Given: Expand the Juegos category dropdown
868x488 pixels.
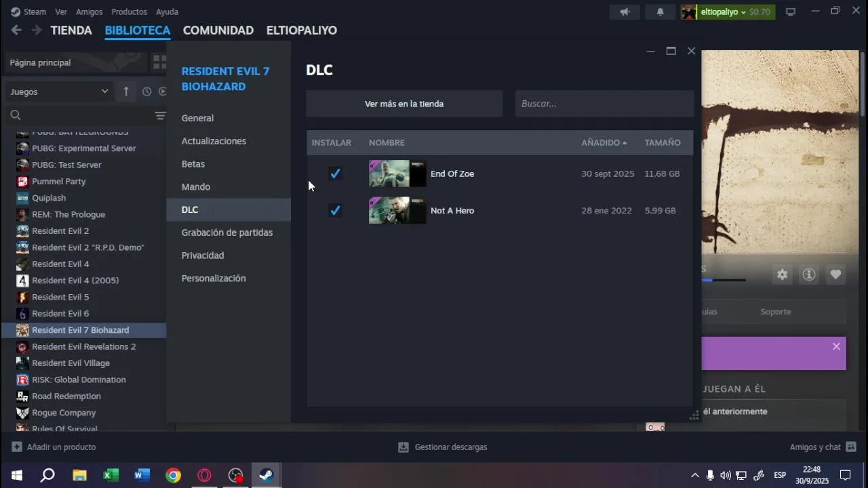Looking at the screenshot, I should (59, 91).
